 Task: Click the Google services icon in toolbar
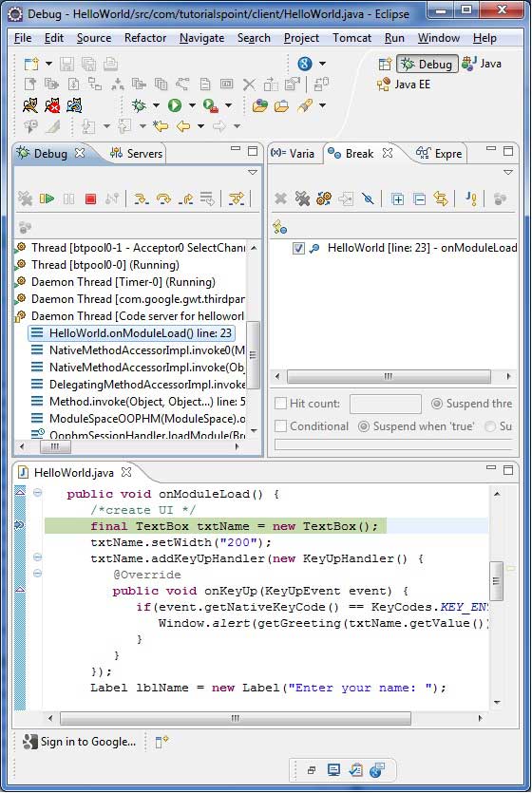pos(304,64)
